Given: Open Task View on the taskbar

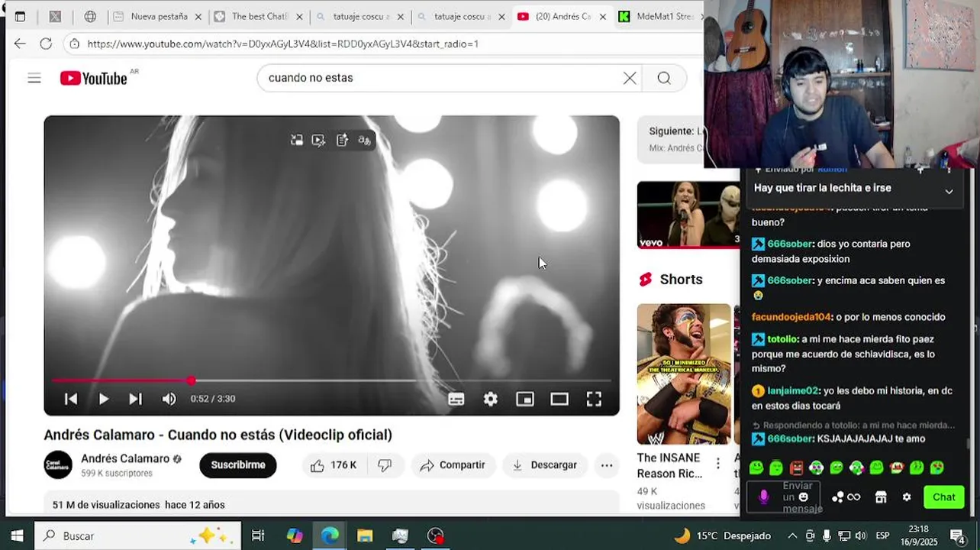Looking at the screenshot, I should pyautogui.click(x=258, y=535).
